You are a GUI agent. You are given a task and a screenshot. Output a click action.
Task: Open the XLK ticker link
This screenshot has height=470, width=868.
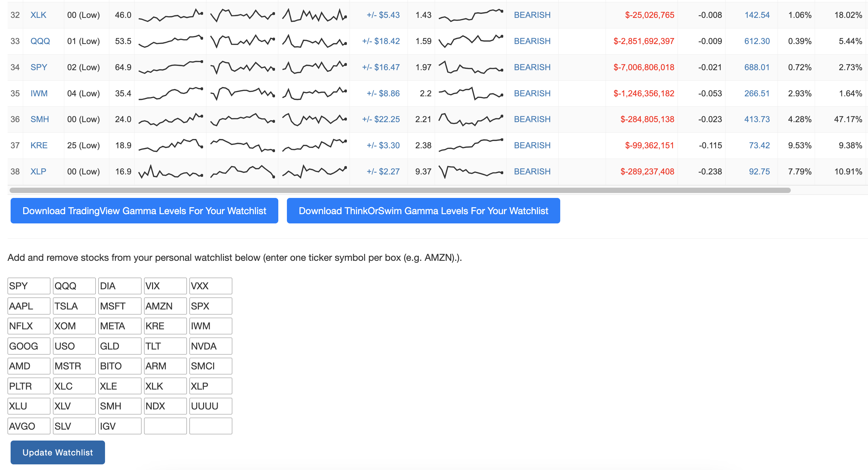[x=38, y=15]
